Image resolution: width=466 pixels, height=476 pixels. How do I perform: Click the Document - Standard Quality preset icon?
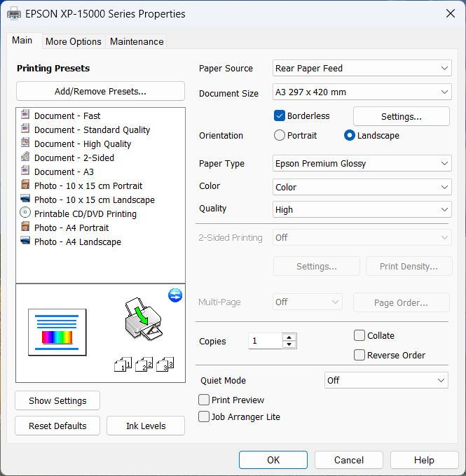tap(25, 128)
